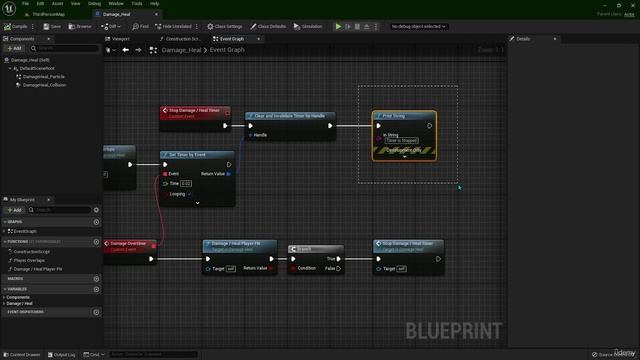Image resolution: width=640 pixels, height=360 pixels.
Task: Expand the Damage / Heal variable category
Action: pyautogui.click(x=4, y=304)
